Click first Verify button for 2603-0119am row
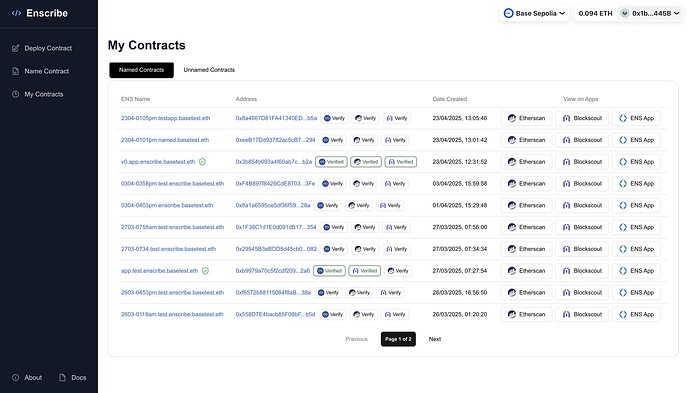 (x=333, y=314)
